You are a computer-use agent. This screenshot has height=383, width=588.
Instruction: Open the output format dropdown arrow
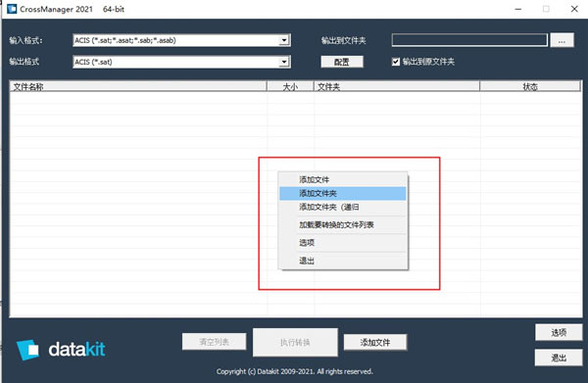[x=284, y=62]
